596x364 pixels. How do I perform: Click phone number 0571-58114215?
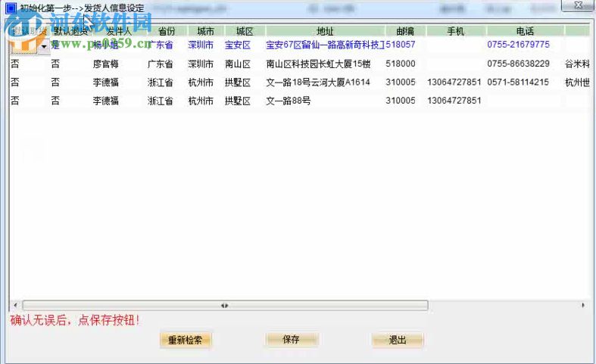(x=518, y=82)
